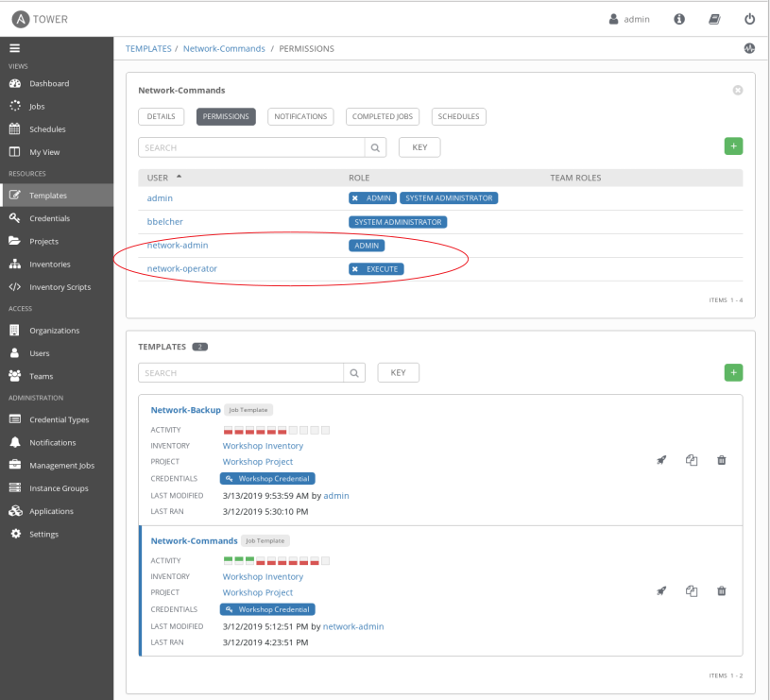Copy the Network-Commands template
The height and width of the screenshot is (700, 770).
(x=692, y=590)
